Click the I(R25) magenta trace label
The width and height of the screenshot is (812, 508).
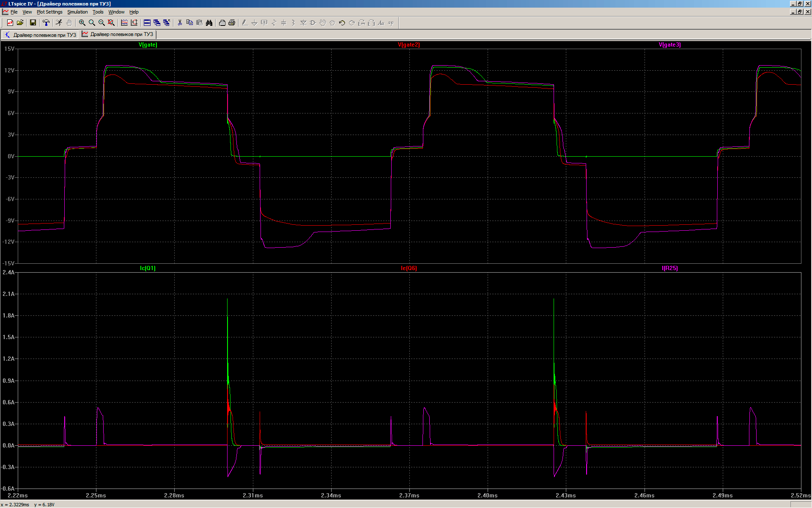click(x=670, y=268)
